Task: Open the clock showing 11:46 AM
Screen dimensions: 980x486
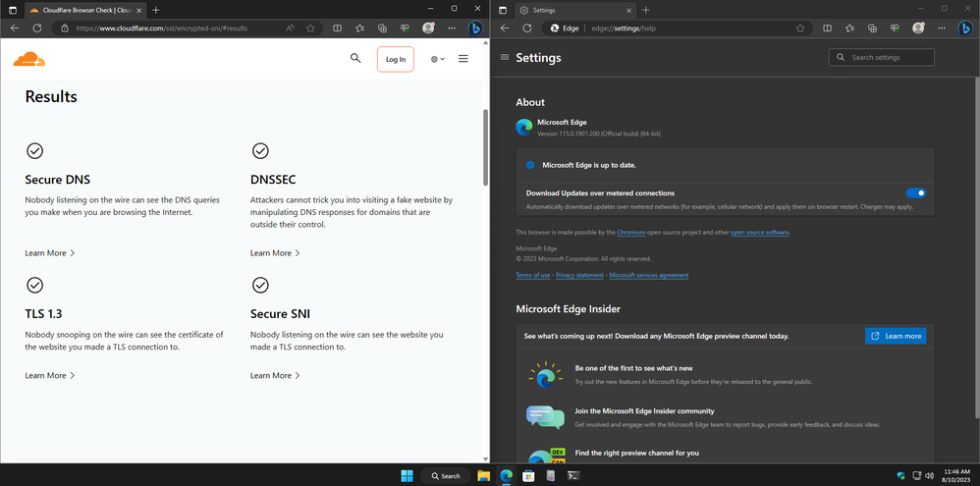Action: coord(956,476)
